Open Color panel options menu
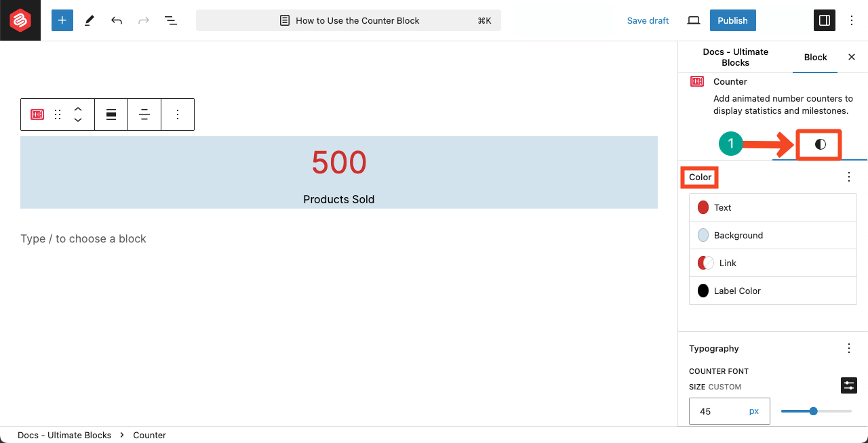Image resolution: width=868 pixels, height=443 pixels. 849,177
